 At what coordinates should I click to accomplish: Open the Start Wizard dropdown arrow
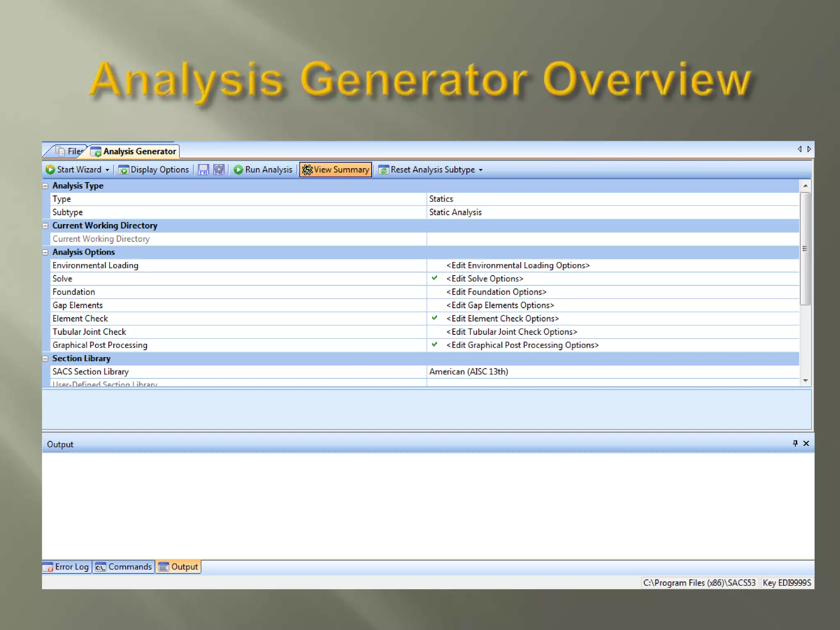(107, 170)
